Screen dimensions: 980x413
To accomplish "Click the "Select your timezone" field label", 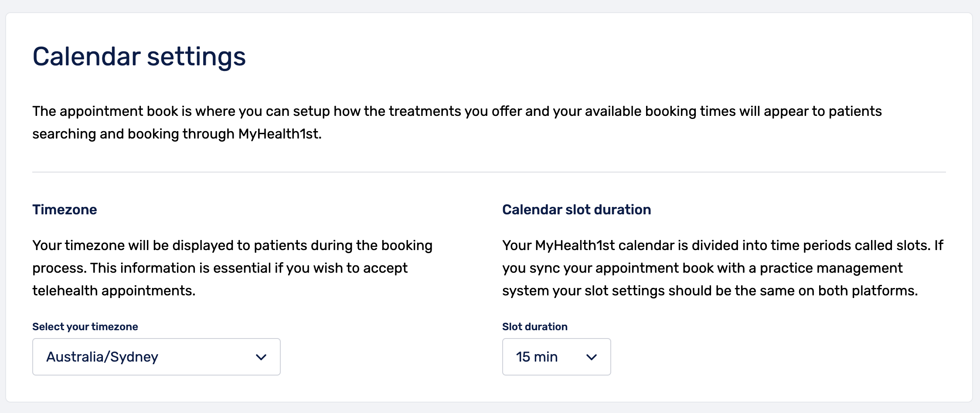I will 85,327.
